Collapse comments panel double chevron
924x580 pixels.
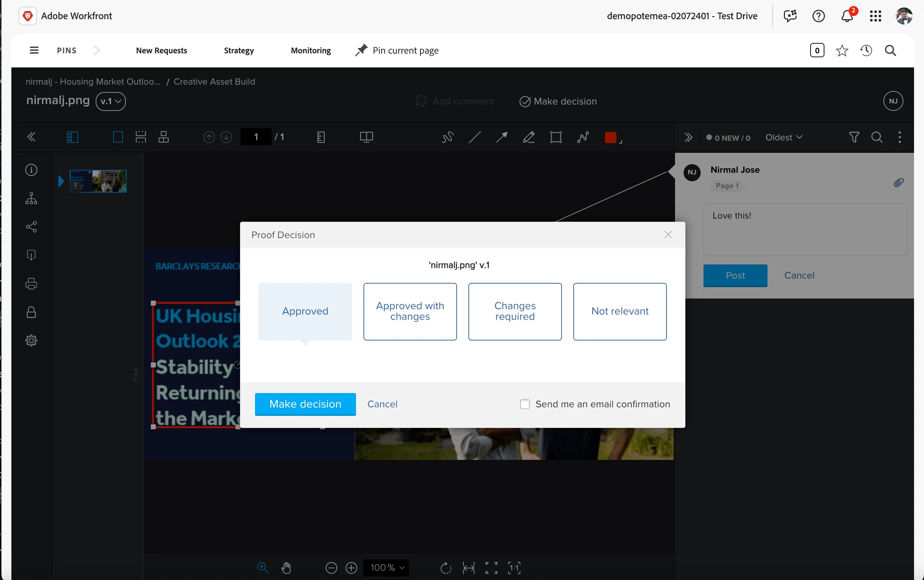click(688, 137)
